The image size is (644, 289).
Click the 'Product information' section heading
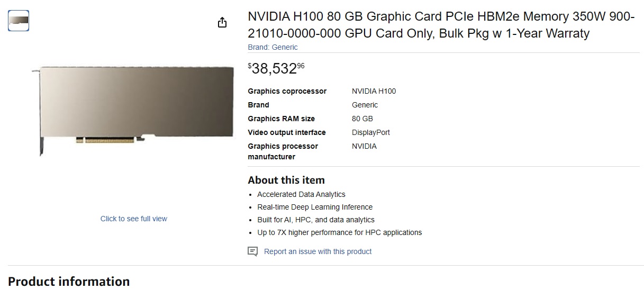coord(69,281)
